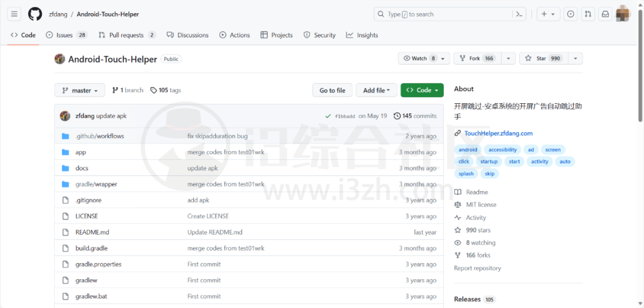The image size is (644, 308).
Task: Click the gradlew.bat file icon
Action: (x=65, y=297)
